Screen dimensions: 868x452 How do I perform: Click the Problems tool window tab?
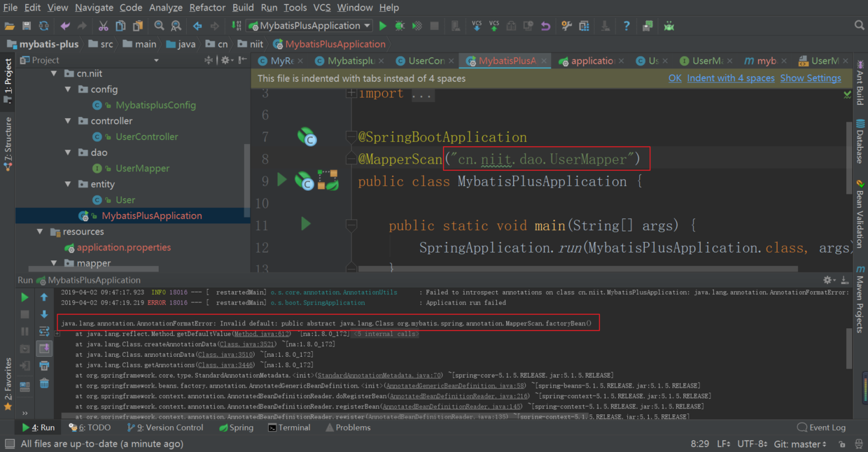click(346, 428)
